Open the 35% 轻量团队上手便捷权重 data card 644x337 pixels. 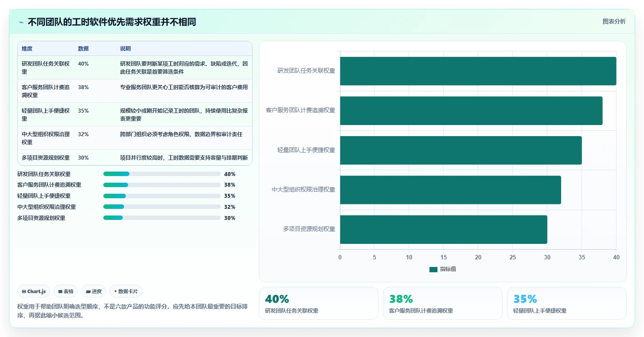coord(566,303)
